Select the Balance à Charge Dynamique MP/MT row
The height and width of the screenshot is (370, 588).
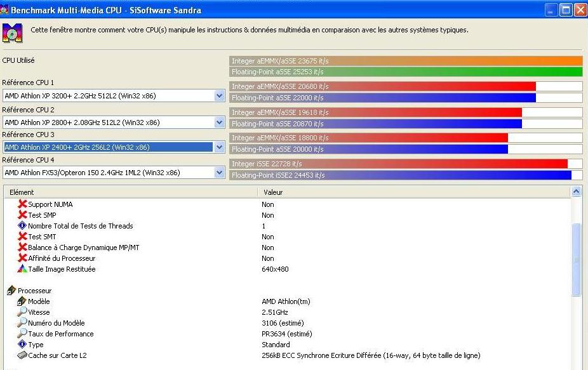pyautogui.click(x=84, y=248)
